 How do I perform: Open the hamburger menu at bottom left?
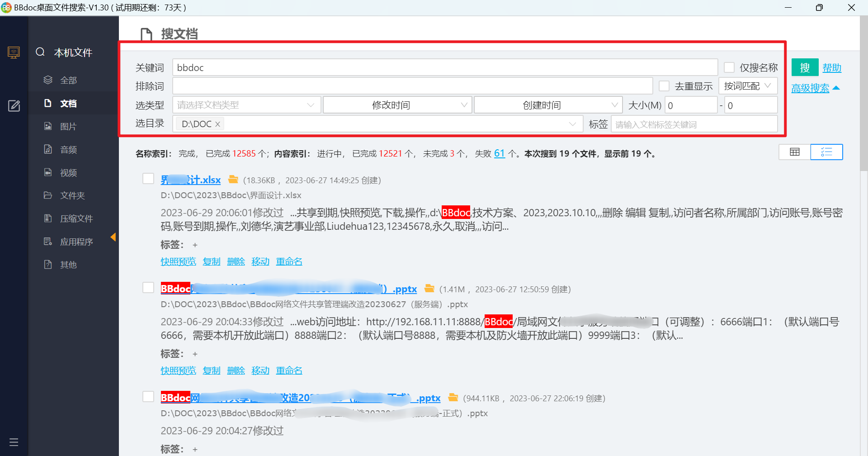tap(14, 442)
